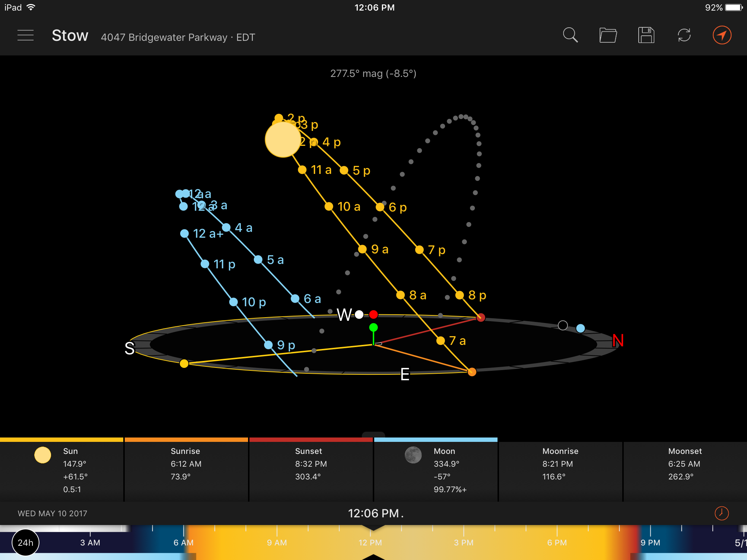Tap the 6 a moon position dot
Image resolution: width=747 pixels, height=560 pixels.
pyautogui.click(x=295, y=299)
